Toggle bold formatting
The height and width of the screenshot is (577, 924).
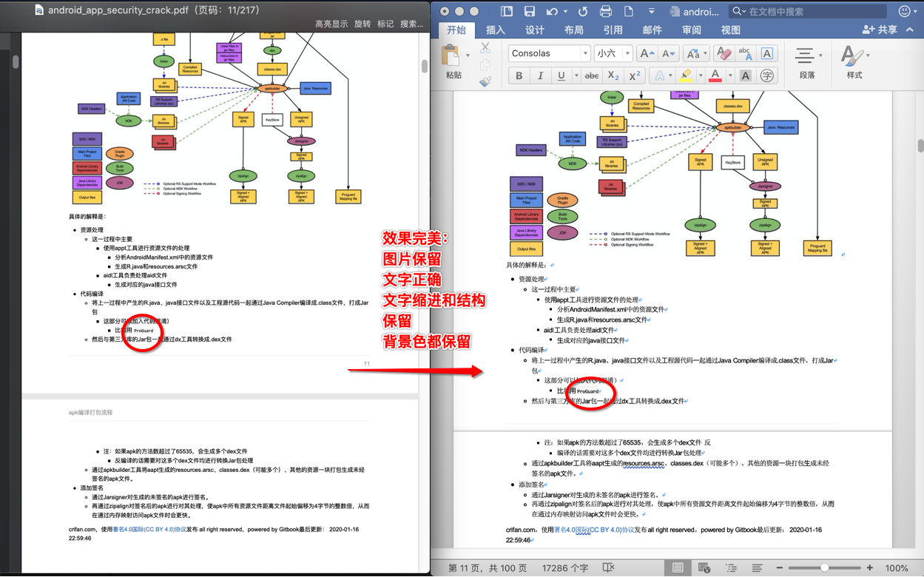pyautogui.click(x=519, y=75)
